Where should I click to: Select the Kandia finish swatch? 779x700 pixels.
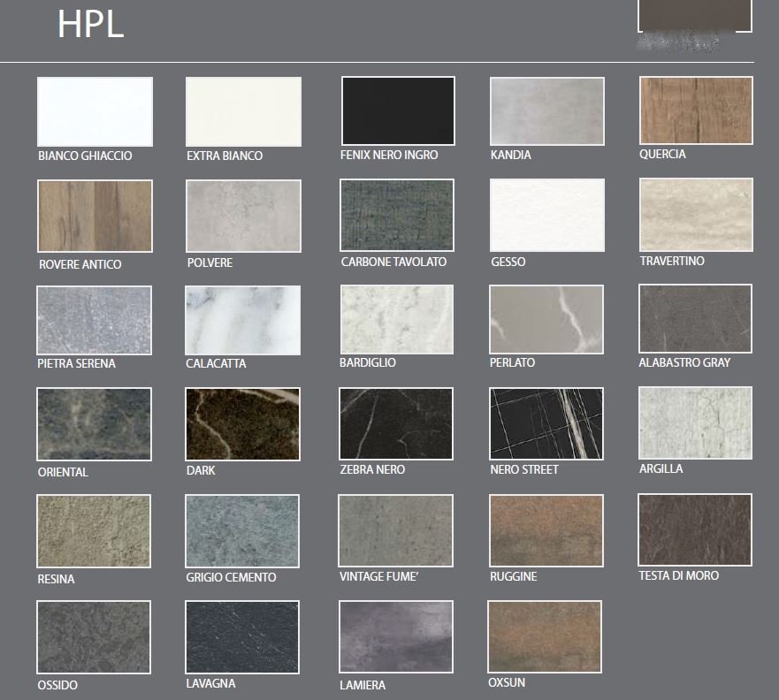click(547, 111)
